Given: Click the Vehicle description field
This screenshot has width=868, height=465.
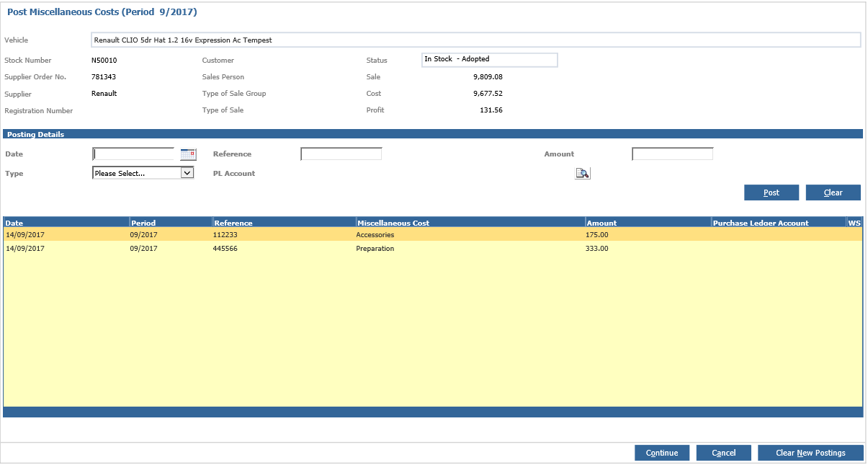Looking at the screenshot, I should [476, 40].
